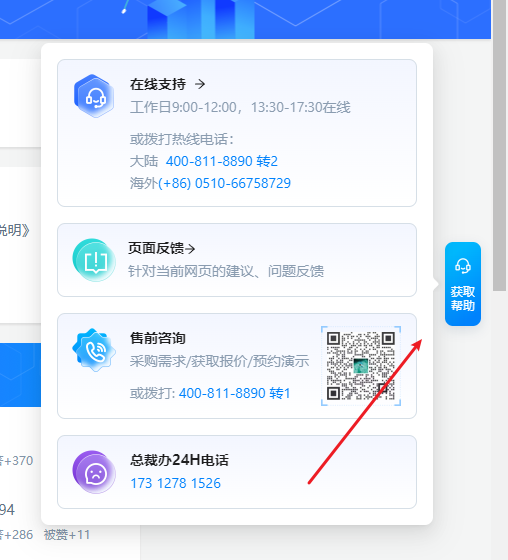
Task: Click the 总裁办24H电话 heading
Action: point(179,460)
